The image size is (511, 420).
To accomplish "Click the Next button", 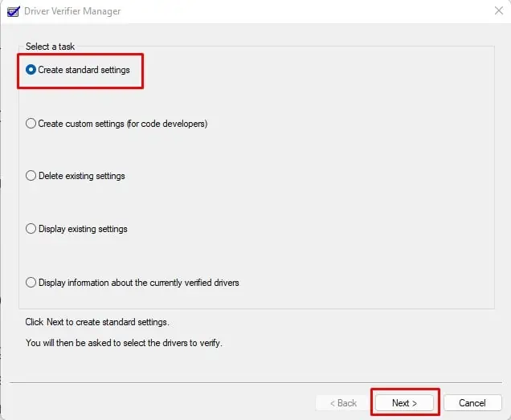I will pyautogui.click(x=404, y=403).
